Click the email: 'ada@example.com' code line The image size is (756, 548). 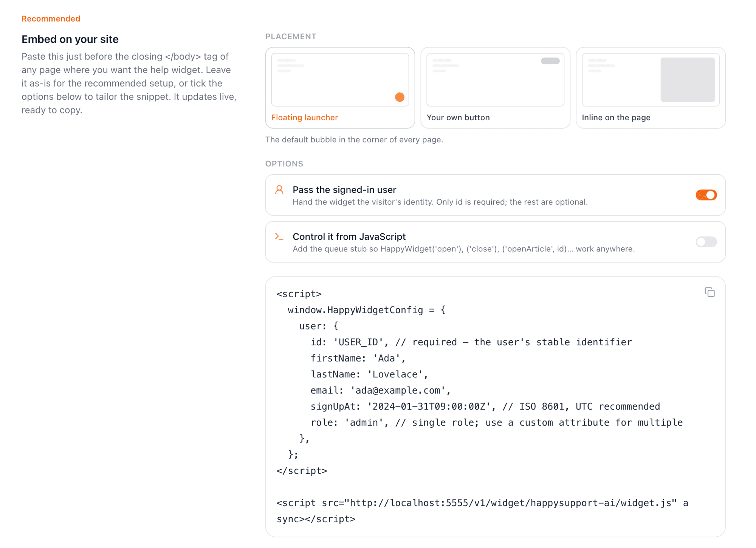381,390
